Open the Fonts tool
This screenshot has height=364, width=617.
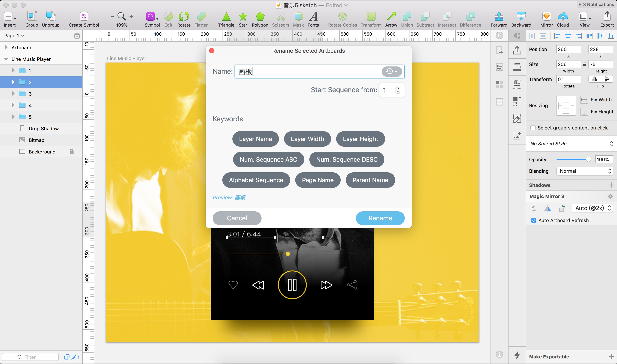point(313,17)
